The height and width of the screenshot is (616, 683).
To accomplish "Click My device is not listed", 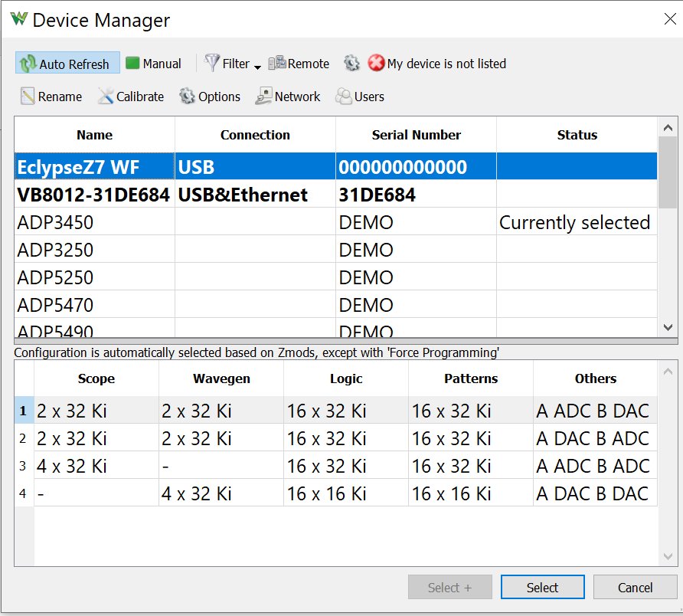I will tap(437, 64).
